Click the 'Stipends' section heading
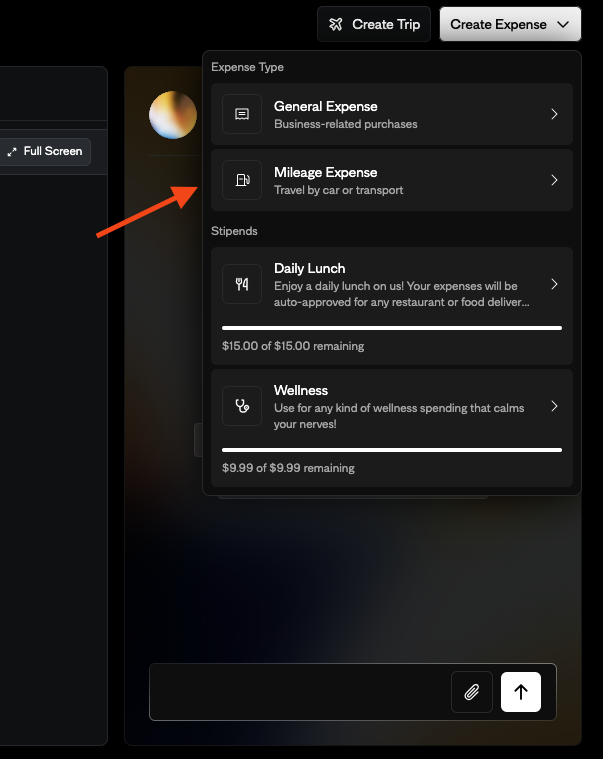The height and width of the screenshot is (759, 603). [234, 231]
